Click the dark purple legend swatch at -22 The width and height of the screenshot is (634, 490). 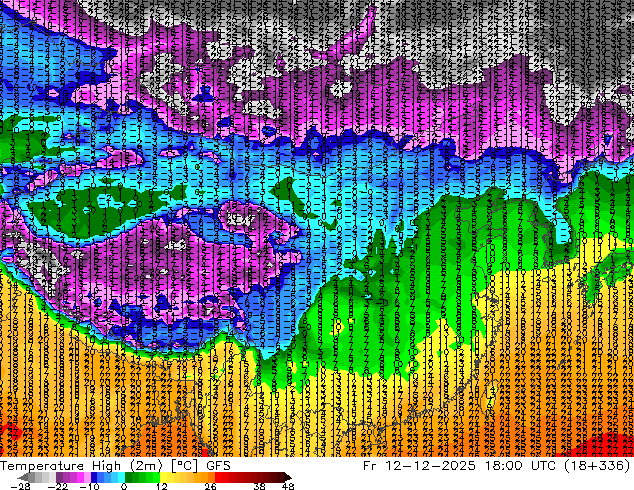point(59,477)
